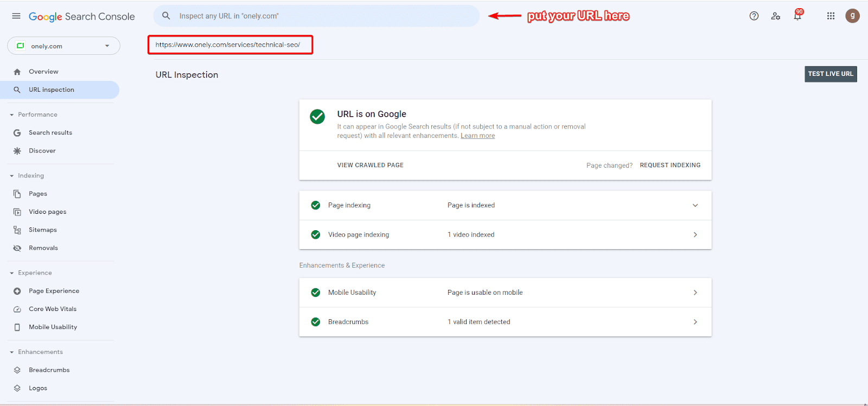Click the large green URL is on Google checkmark

tap(317, 117)
